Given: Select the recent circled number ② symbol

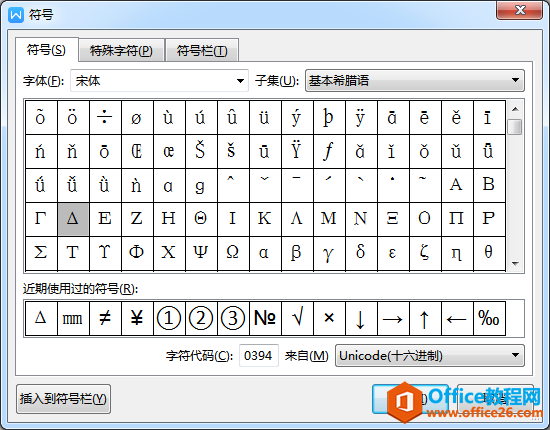Looking at the screenshot, I should [x=201, y=318].
